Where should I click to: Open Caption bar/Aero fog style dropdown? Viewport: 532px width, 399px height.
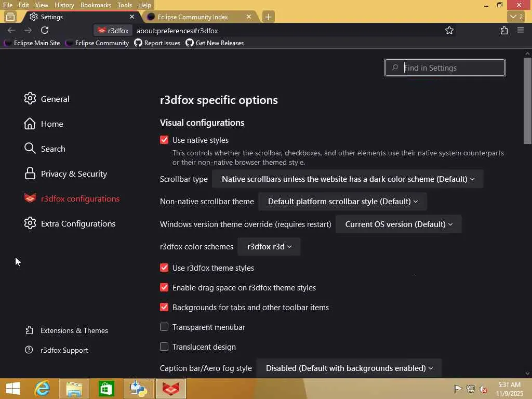pos(349,368)
